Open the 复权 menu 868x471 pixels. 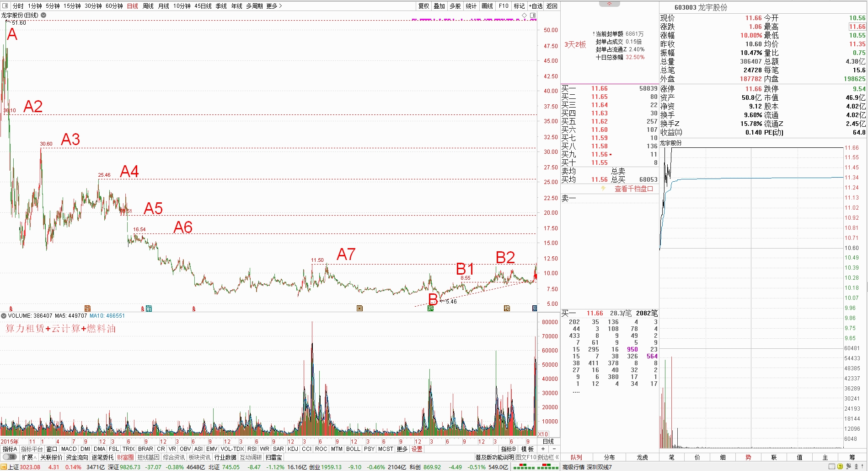tap(424, 6)
